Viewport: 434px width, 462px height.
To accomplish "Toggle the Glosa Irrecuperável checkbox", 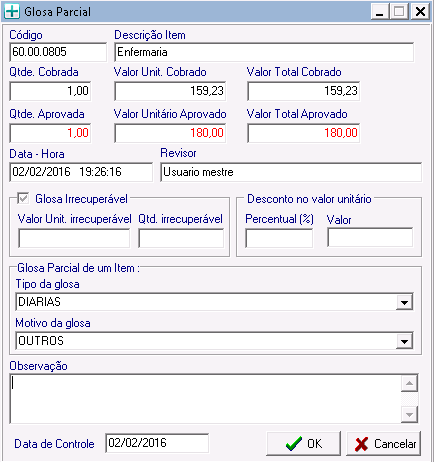I will 23,199.
